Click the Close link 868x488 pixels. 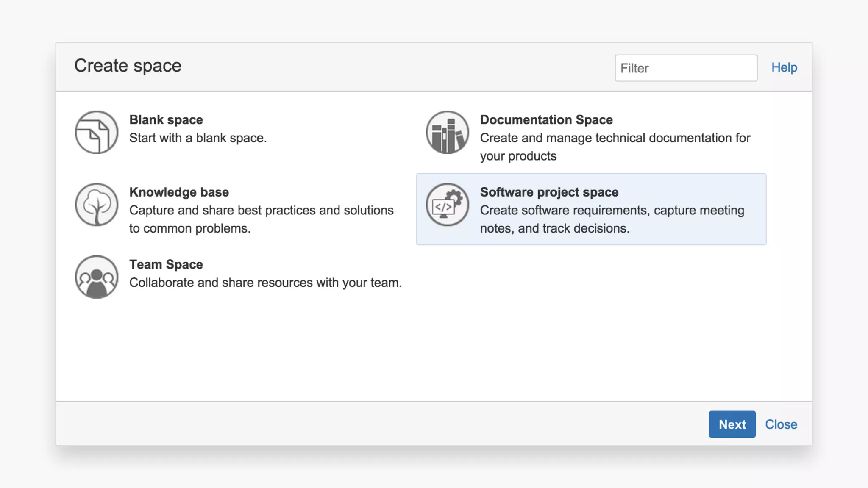click(781, 424)
